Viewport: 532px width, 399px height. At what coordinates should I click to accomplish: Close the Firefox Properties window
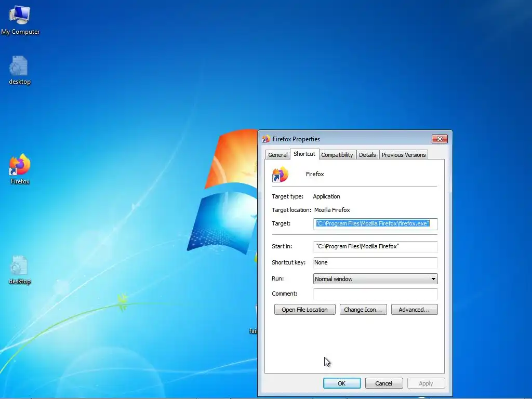click(440, 139)
